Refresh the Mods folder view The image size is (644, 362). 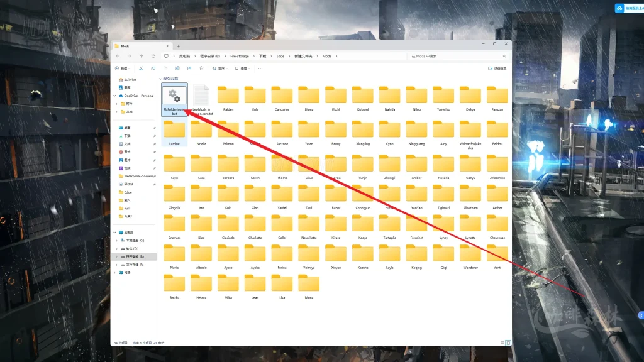pyautogui.click(x=153, y=56)
